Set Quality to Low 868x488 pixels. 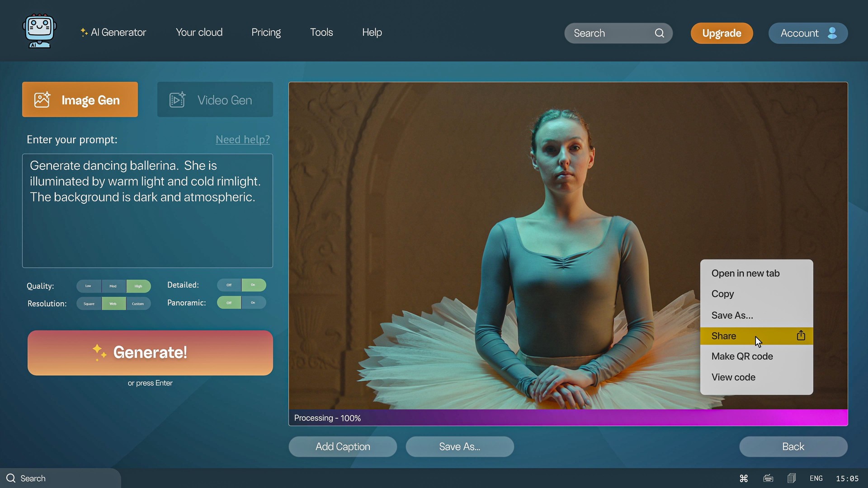88,286
